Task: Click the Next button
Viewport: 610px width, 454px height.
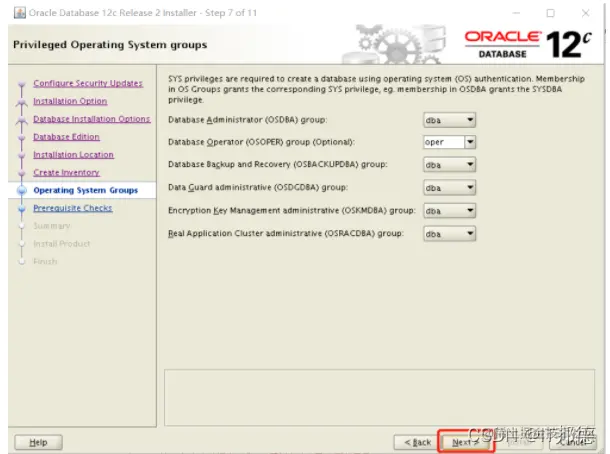Action: coord(466,442)
